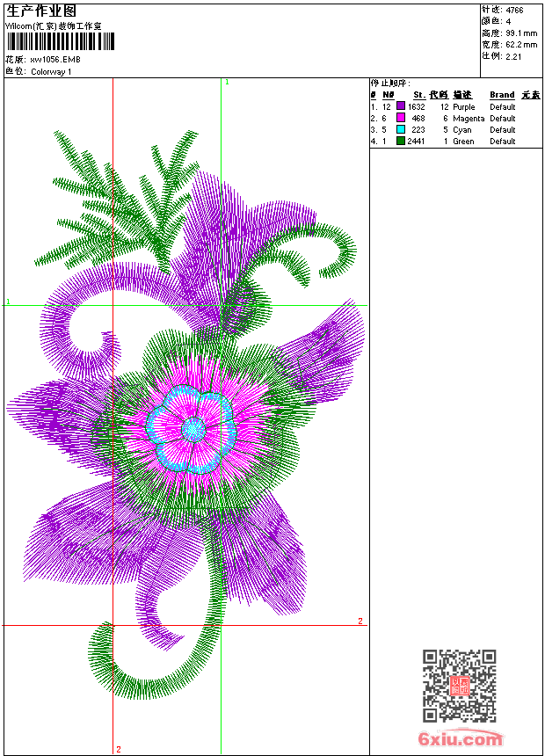Click the Magenta thread color swatch
This screenshot has height=756, width=545.
coord(401,118)
